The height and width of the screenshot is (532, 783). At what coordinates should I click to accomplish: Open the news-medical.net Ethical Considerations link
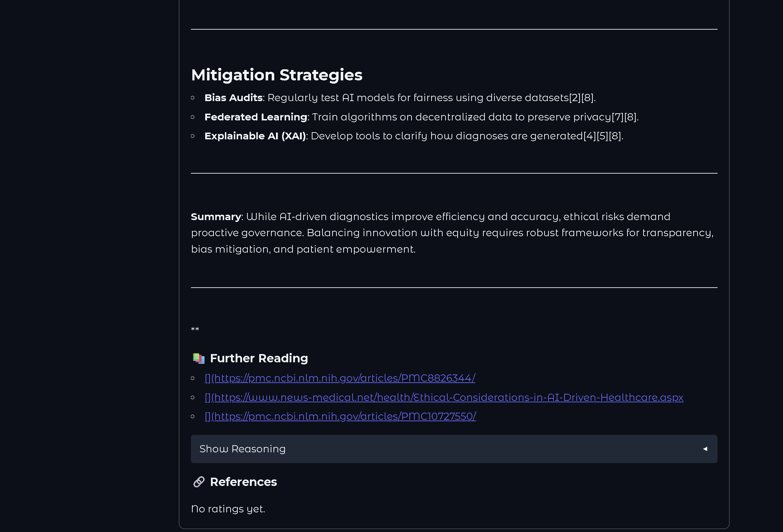[x=443, y=397]
